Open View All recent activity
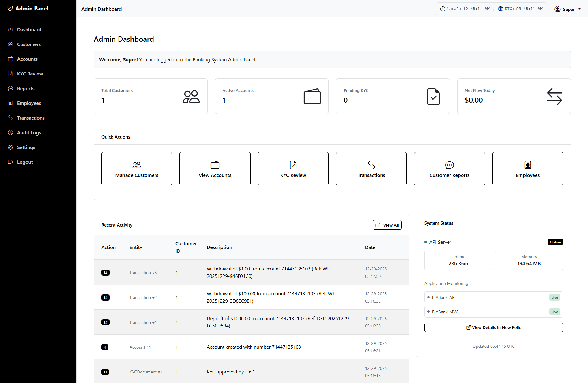 coord(387,225)
